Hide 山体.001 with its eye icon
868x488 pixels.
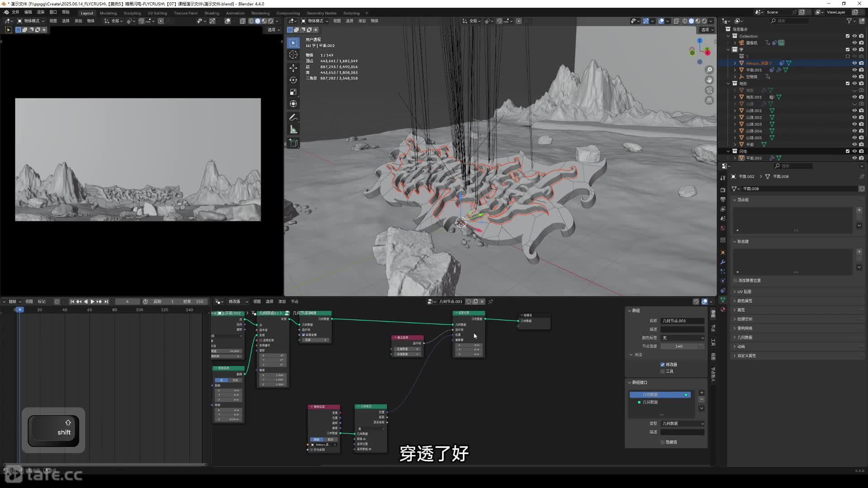[854, 111]
